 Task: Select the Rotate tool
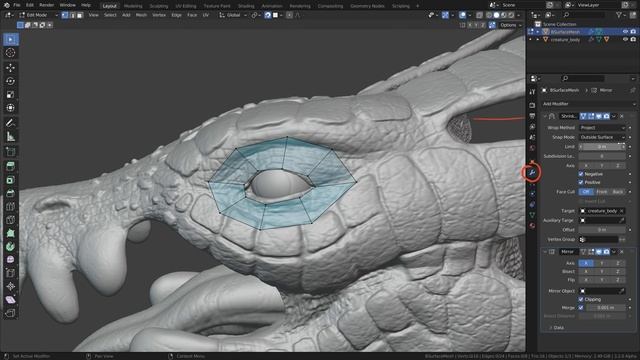[11, 81]
